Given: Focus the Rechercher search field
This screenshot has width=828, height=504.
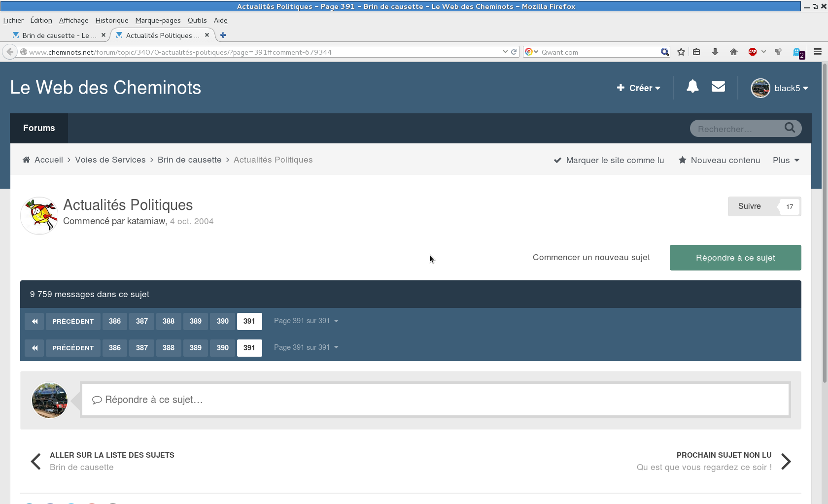Looking at the screenshot, I should (x=738, y=129).
